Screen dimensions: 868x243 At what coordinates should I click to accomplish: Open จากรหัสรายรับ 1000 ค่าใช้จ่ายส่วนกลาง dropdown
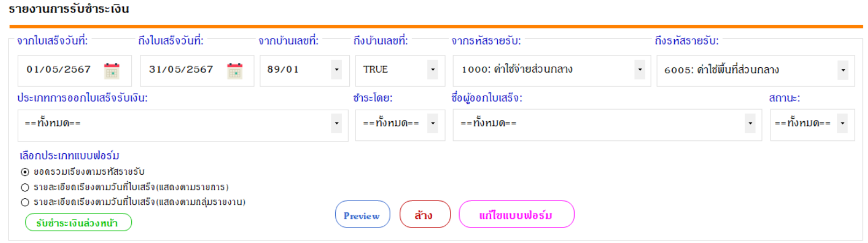[x=639, y=69]
